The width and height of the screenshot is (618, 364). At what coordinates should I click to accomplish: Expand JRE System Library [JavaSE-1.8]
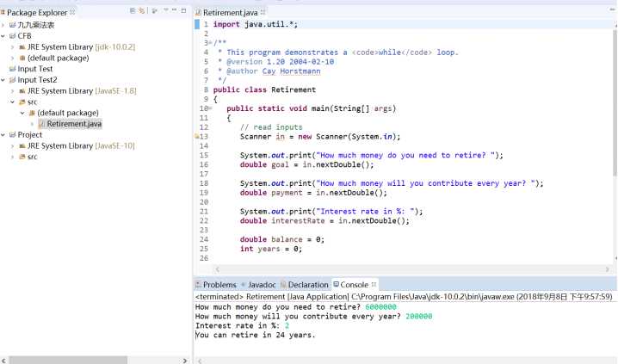coord(13,91)
